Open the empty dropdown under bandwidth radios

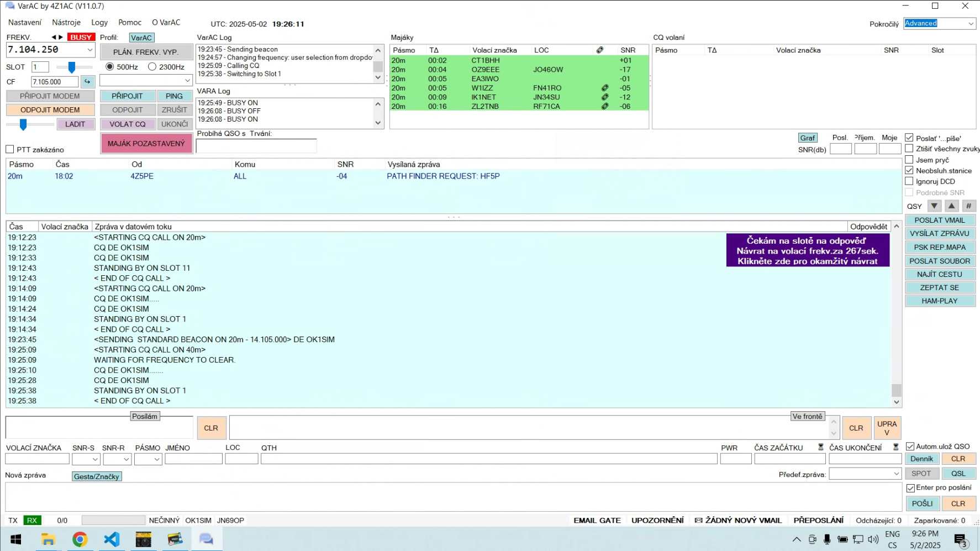(x=188, y=81)
